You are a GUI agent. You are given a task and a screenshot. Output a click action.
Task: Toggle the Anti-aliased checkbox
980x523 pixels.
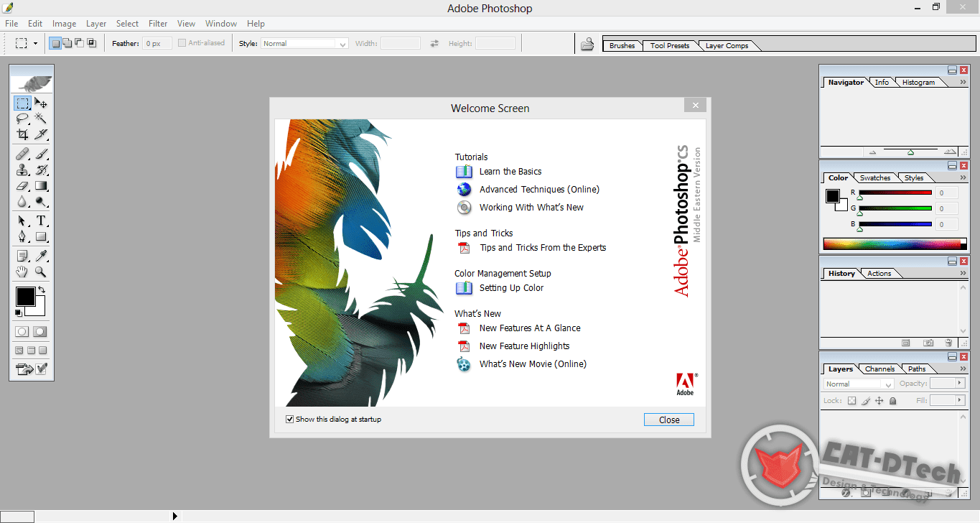click(182, 43)
